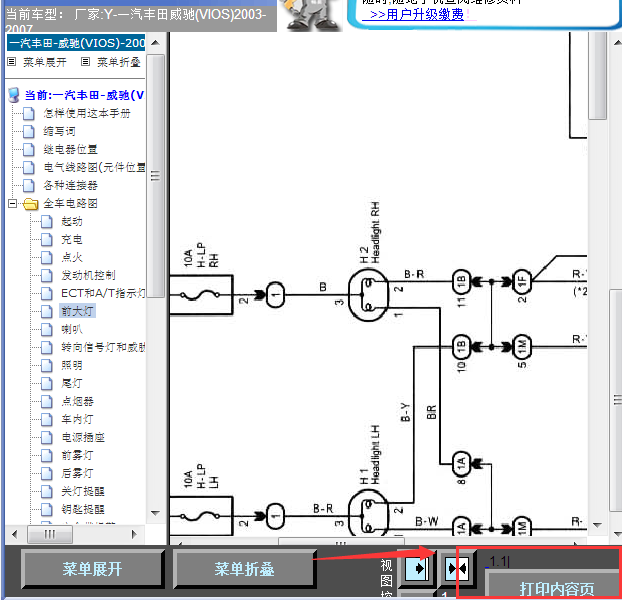Click the tree panel vertical scrollbar thumb

(156, 176)
